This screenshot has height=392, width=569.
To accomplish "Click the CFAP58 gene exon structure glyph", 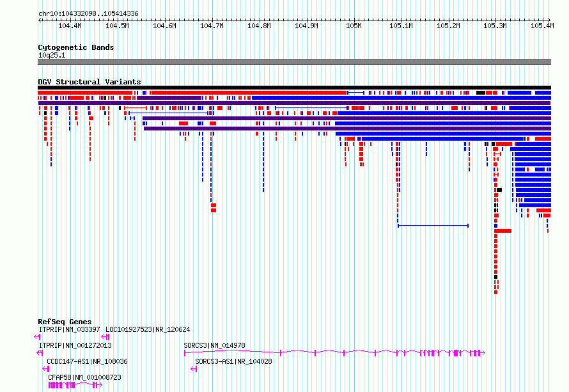I will [75, 385].
